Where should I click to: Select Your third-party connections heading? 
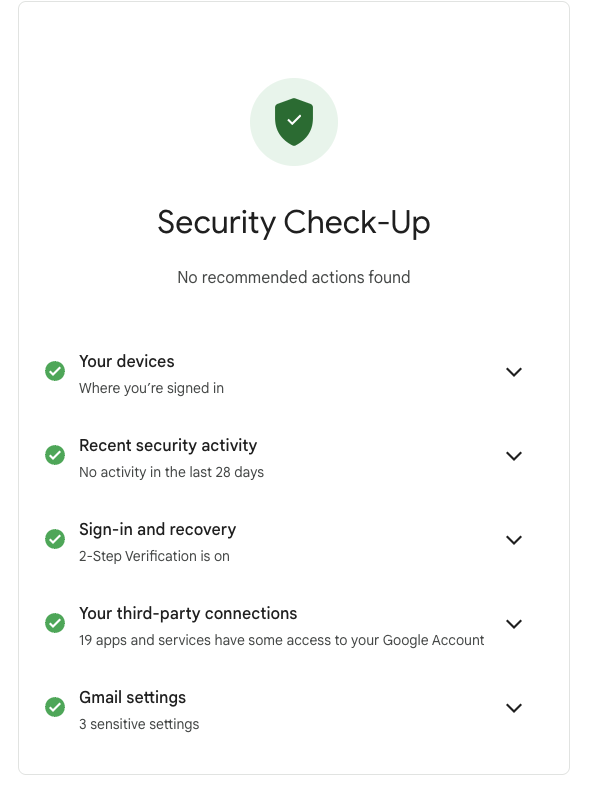188,614
